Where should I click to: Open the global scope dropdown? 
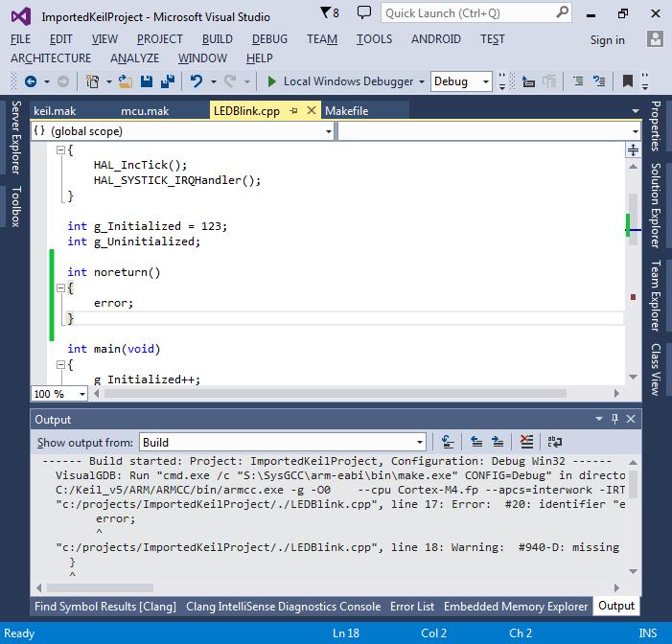click(328, 131)
